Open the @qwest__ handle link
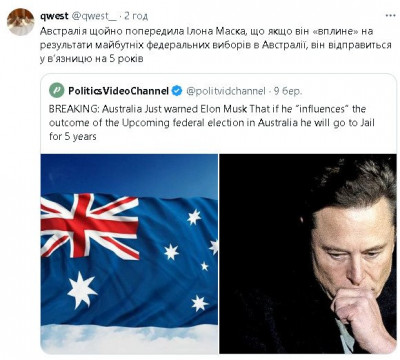 coord(94,16)
